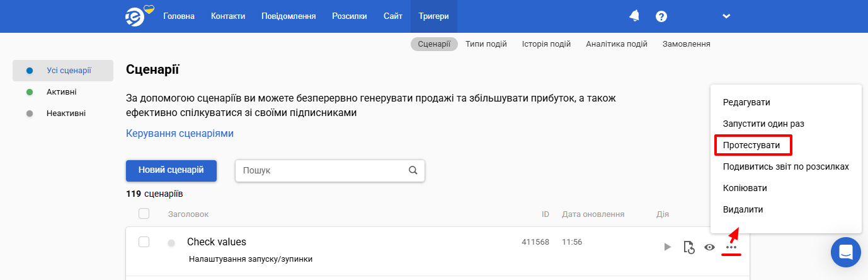
Task: Open the Check values scenario title
Action: coord(217,242)
